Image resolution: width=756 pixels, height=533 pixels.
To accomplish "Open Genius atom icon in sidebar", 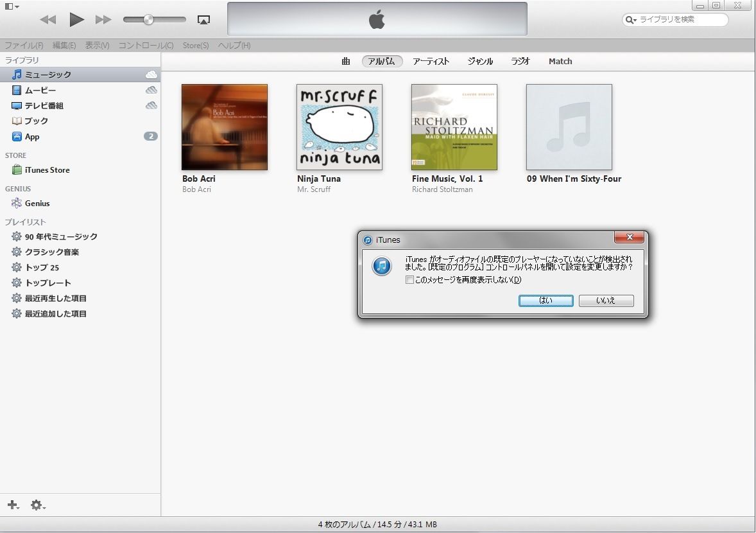I will pos(17,203).
